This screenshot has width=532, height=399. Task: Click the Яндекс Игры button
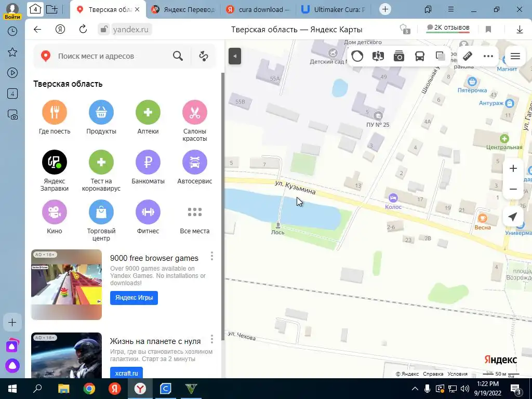(134, 298)
